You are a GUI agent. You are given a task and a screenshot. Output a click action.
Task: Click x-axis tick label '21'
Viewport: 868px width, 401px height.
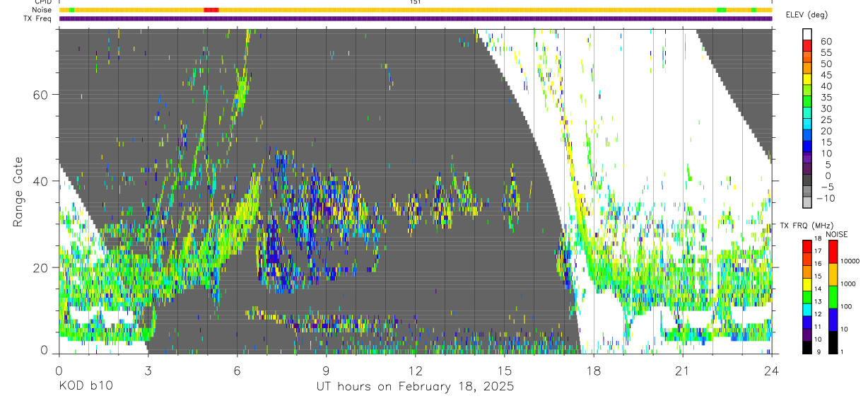click(x=682, y=370)
